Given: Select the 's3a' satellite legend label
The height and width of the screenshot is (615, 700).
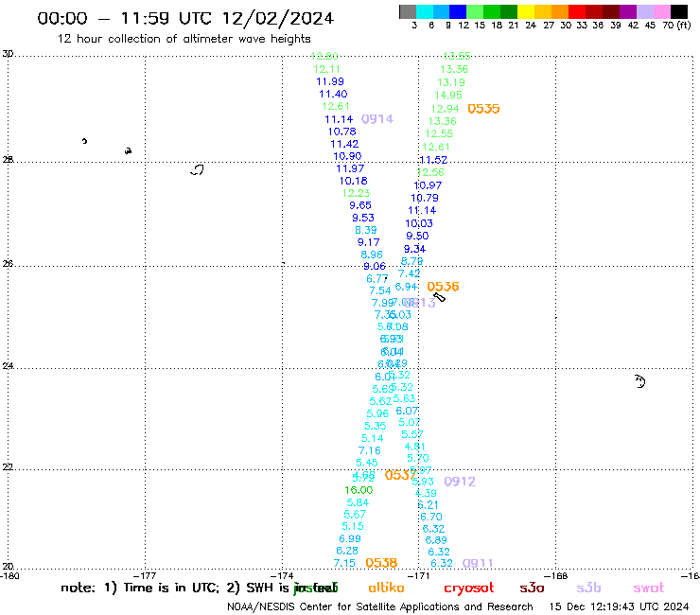Looking at the screenshot, I should (532, 588).
